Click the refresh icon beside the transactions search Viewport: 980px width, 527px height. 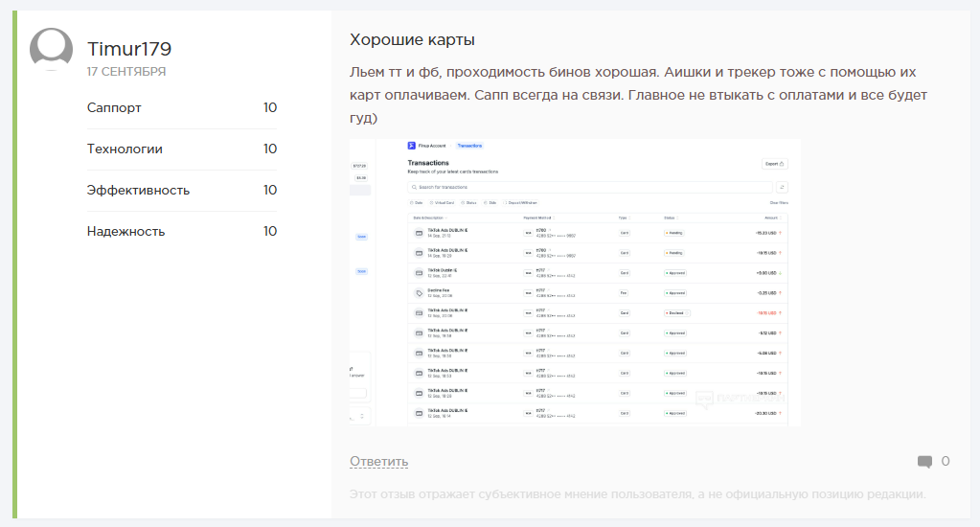click(x=782, y=188)
